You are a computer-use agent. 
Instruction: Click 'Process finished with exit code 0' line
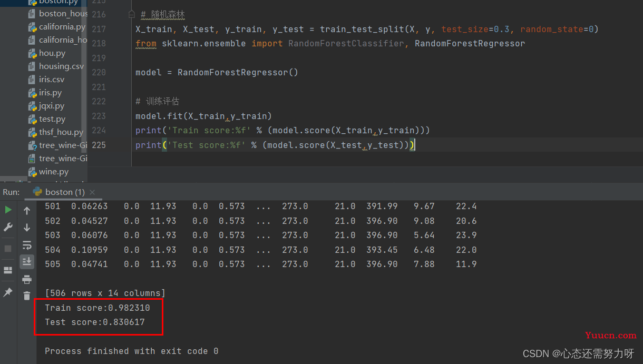(132, 351)
